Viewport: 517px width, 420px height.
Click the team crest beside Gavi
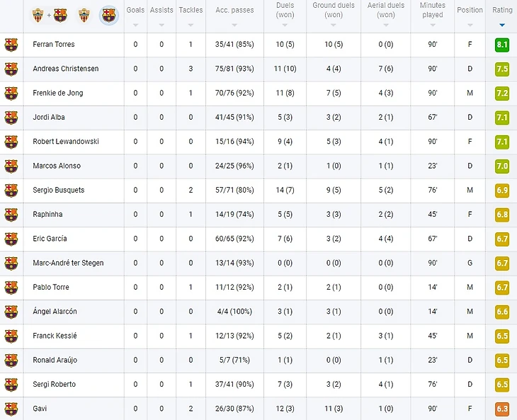coord(11,409)
